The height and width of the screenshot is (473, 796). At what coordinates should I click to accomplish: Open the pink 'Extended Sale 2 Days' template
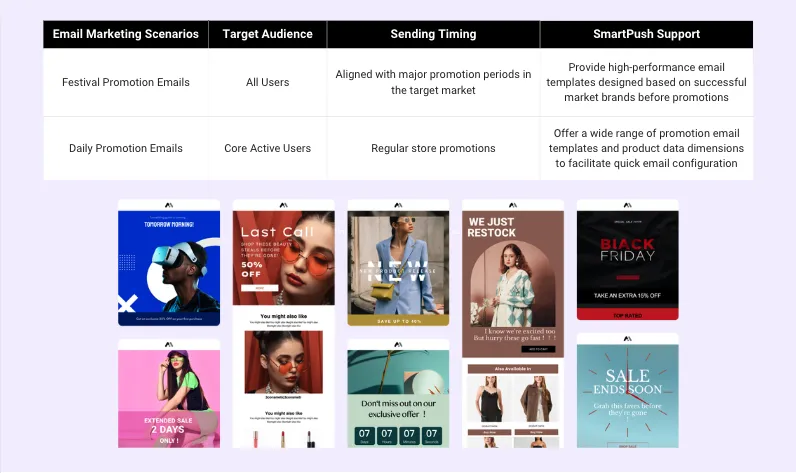tap(169, 393)
